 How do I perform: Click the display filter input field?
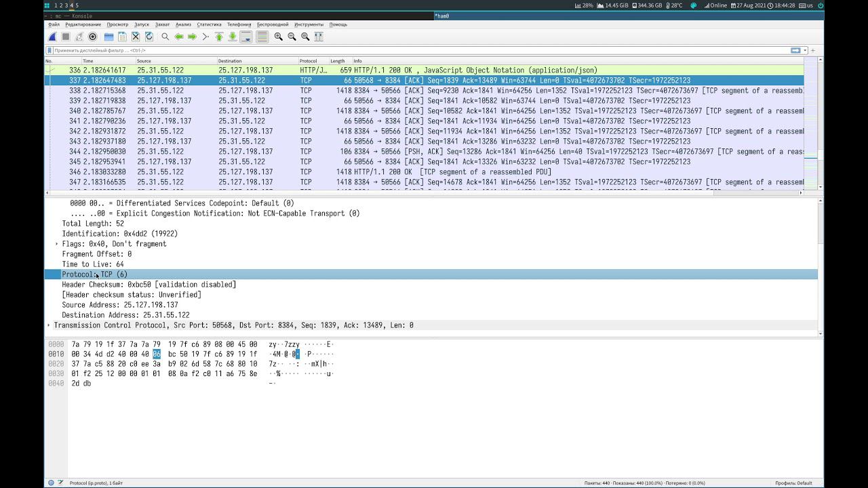tap(407, 50)
